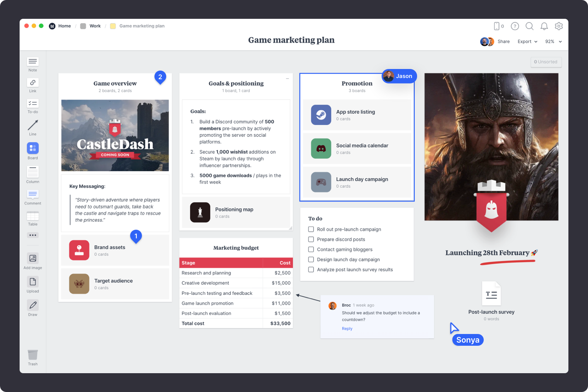The height and width of the screenshot is (392, 588).
Task: Select the Draw tool
Action: [33, 305]
